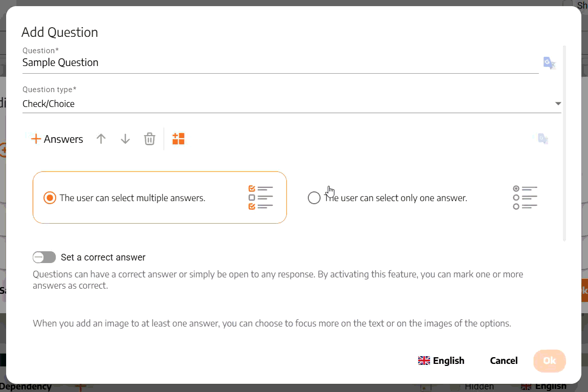Expand the Check/Choice question type selector
This screenshot has width=588, height=392.
tap(292, 104)
